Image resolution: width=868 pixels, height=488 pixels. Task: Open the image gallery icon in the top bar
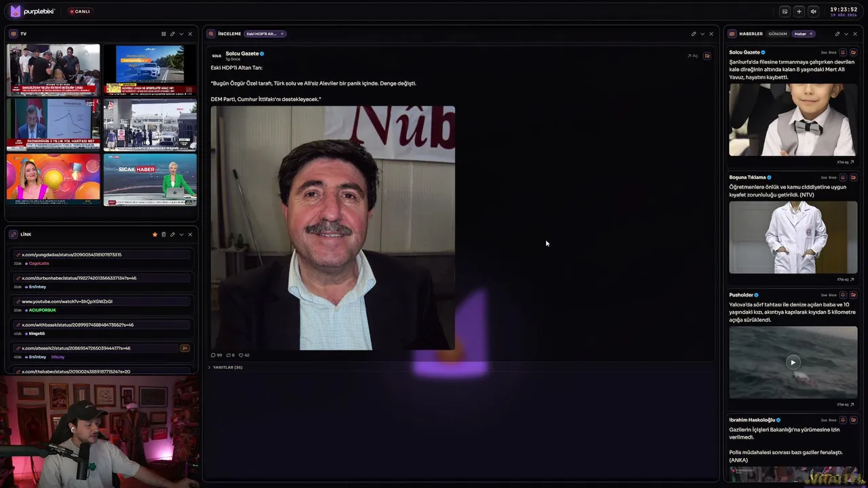tap(785, 12)
